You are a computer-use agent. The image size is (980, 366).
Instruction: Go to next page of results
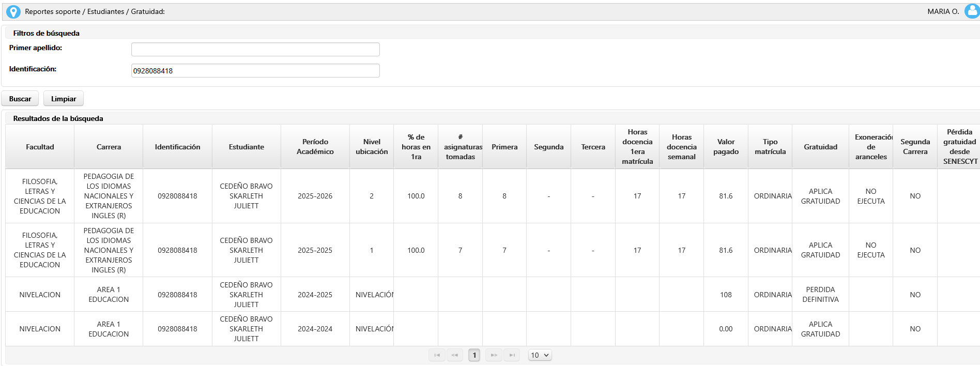pyautogui.click(x=494, y=355)
